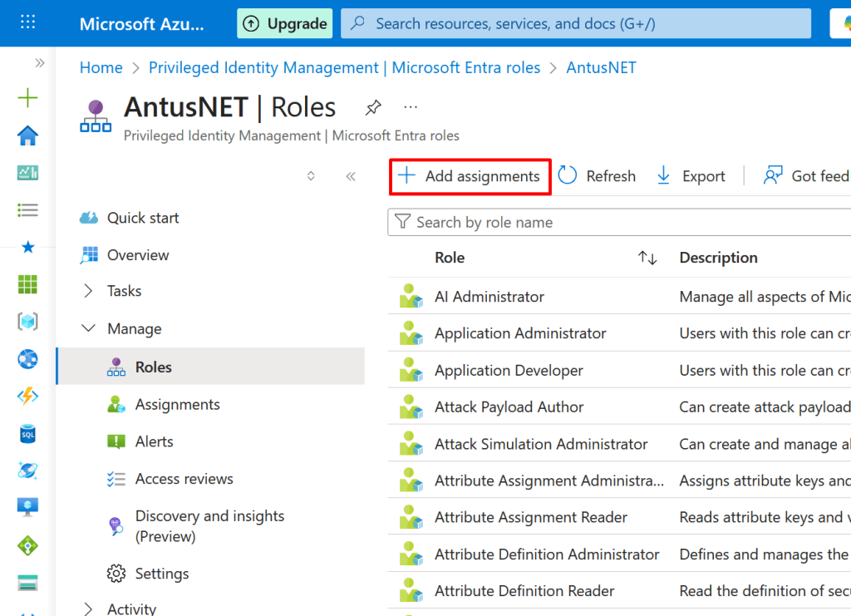Click the Upgrade button
The width and height of the screenshot is (851, 616).
click(x=284, y=24)
